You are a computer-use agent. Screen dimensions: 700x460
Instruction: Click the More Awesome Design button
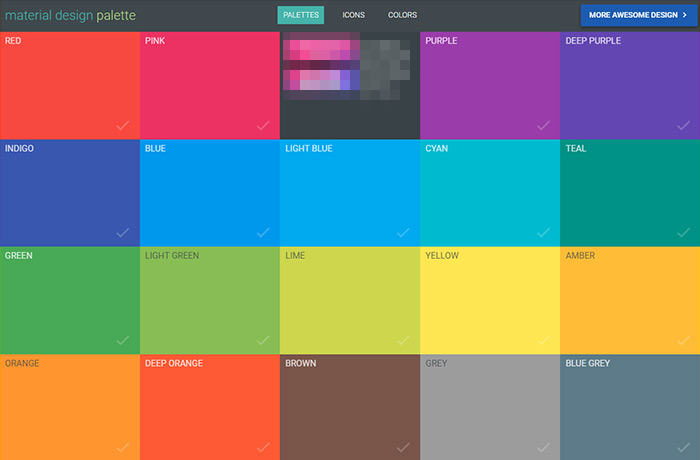[x=638, y=15]
